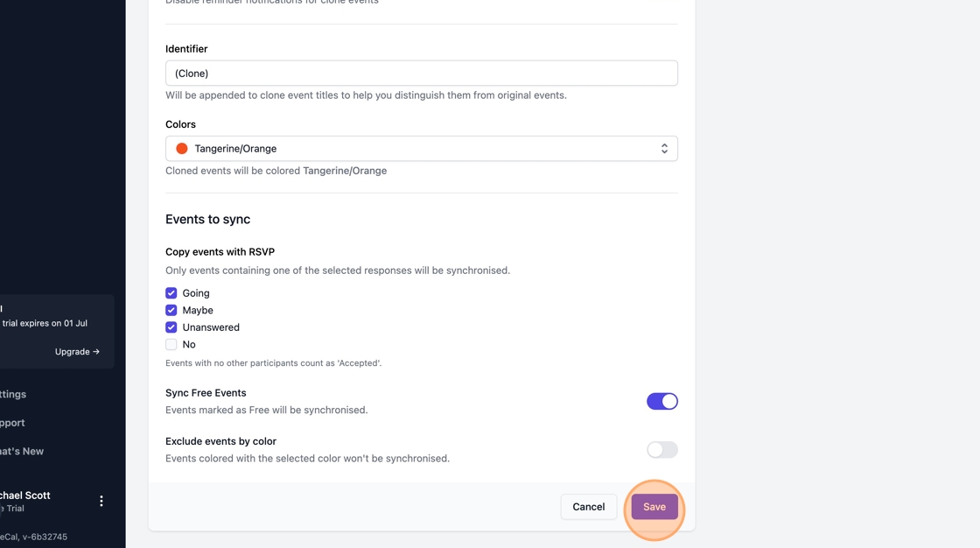This screenshot has width=980, height=548.
Task: Uncheck the Unanswered RSVP checkbox
Action: (x=171, y=327)
